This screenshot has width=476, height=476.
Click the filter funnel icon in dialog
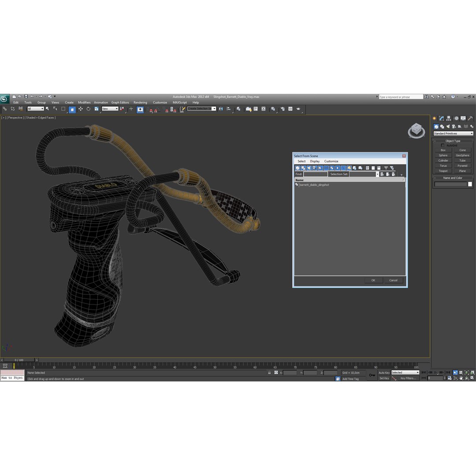[386, 168]
